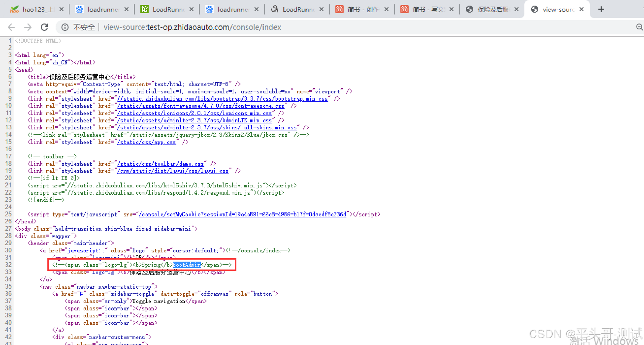644x345 pixels.
Task: Open the ionicons.min.css link
Action: coord(194,113)
